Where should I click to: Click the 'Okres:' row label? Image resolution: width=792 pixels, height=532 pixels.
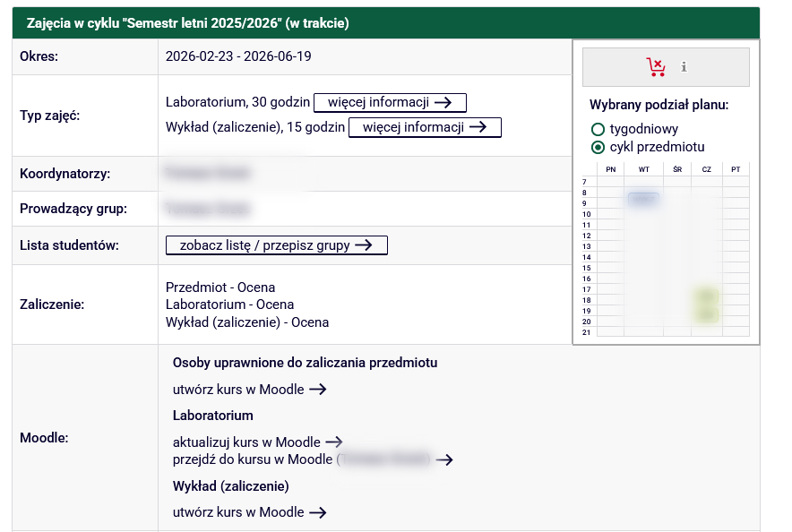(39, 56)
